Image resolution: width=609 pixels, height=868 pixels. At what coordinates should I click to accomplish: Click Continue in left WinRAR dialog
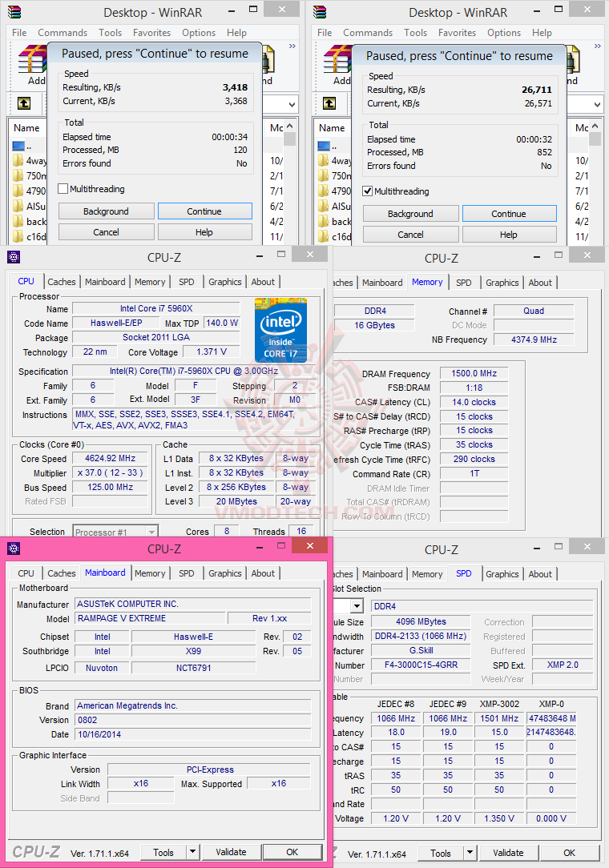204,211
